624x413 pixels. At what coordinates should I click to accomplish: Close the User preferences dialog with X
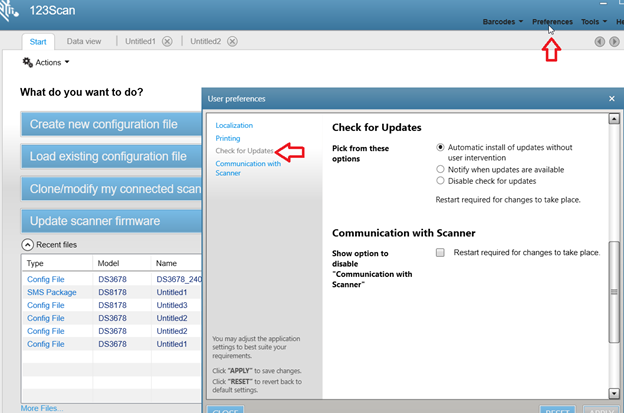[x=612, y=98]
